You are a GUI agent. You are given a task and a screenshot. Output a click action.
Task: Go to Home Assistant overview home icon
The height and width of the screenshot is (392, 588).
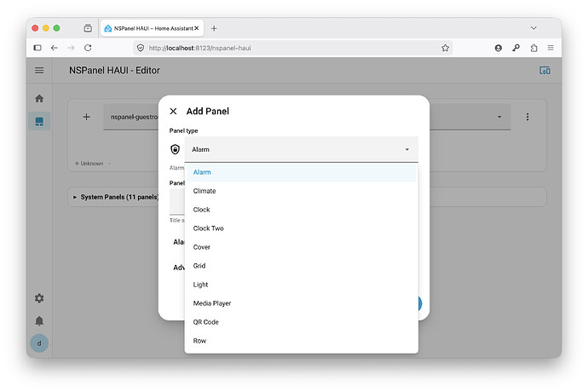[39, 99]
